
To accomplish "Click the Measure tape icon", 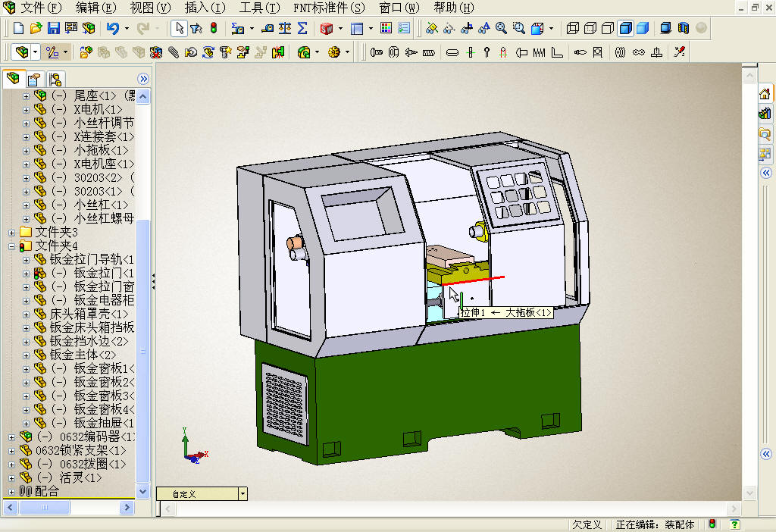I will 268,28.
